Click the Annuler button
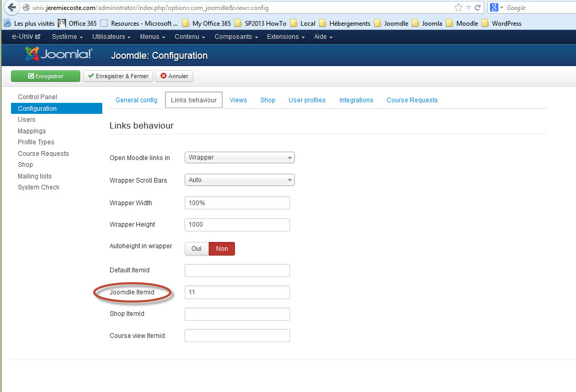The width and height of the screenshot is (576, 392). tap(174, 76)
